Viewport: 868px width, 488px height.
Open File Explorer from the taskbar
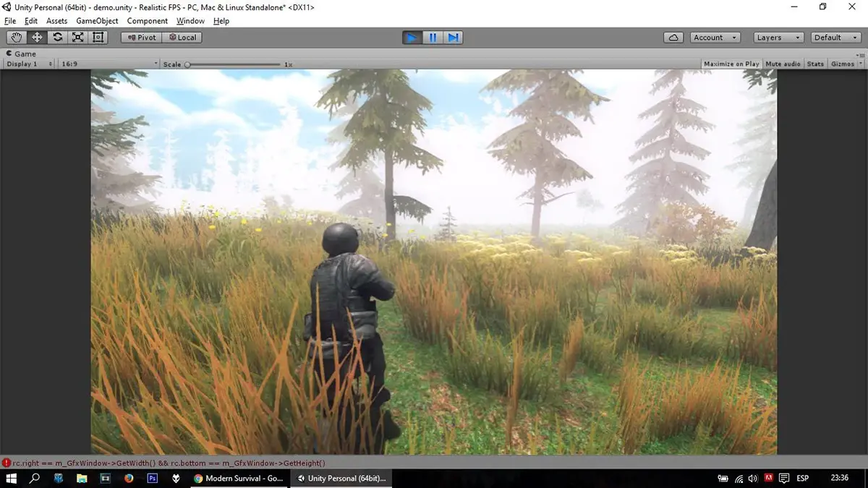82,478
